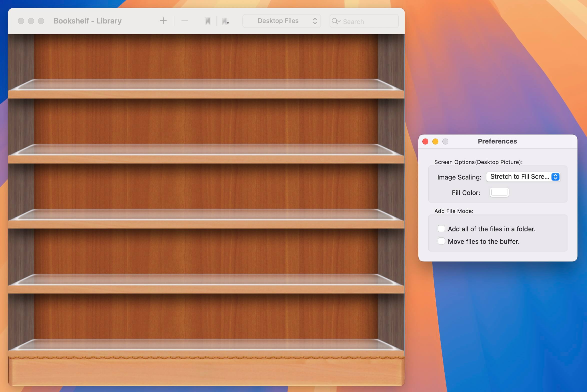Image resolution: width=587 pixels, height=392 pixels.
Task: Click the Bookshelf - Library title text
Action: pyautogui.click(x=88, y=21)
